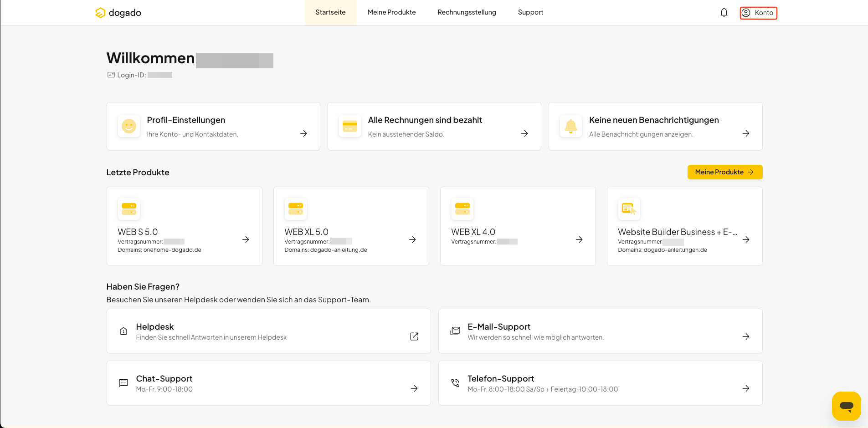Open the yellow chat widget bubble

(x=847, y=406)
